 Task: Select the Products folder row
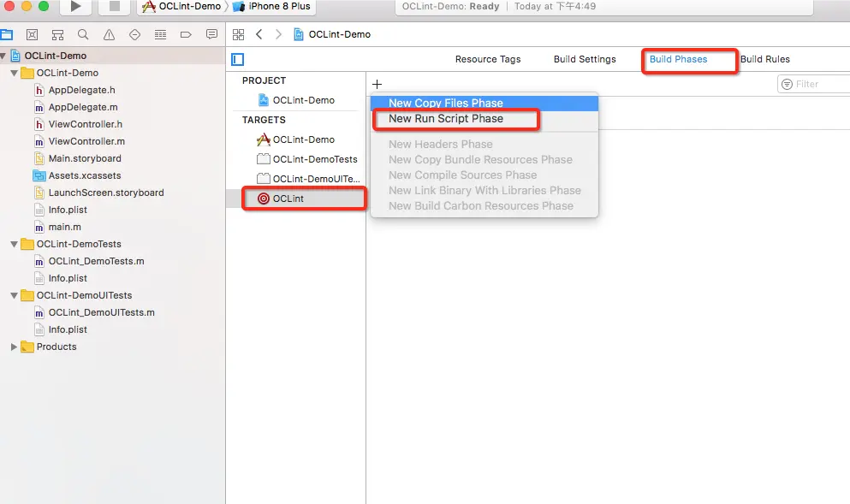coord(113,347)
